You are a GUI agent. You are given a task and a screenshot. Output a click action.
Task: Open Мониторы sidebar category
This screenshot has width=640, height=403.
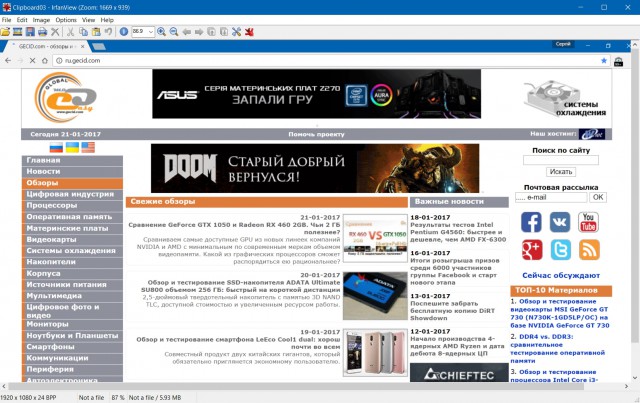pos(72,324)
